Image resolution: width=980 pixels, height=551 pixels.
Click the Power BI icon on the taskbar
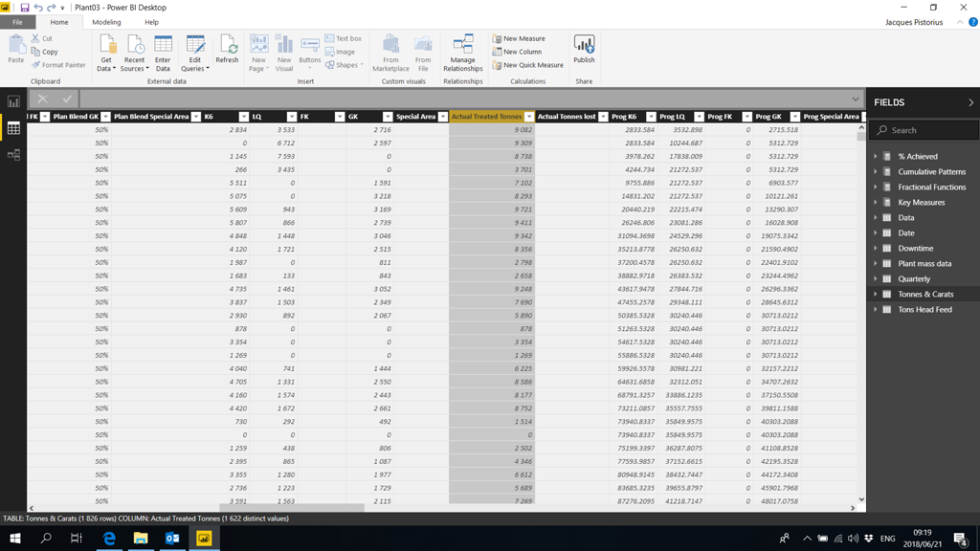pyautogui.click(x=205, y=539)
